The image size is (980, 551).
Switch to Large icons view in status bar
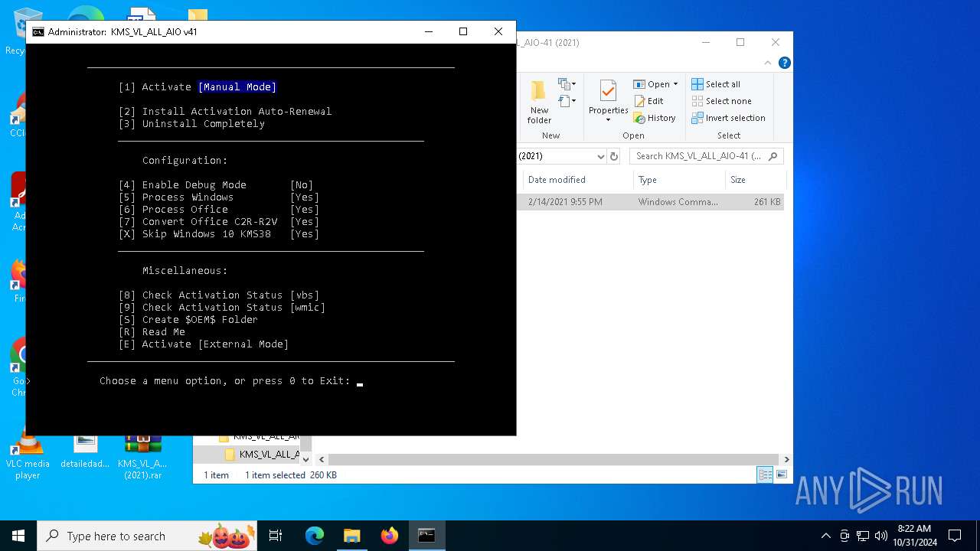[x=781, y=474]
